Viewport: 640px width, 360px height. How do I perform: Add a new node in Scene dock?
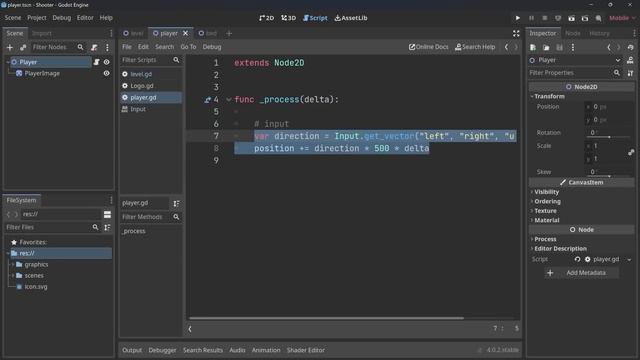(10, 47)
